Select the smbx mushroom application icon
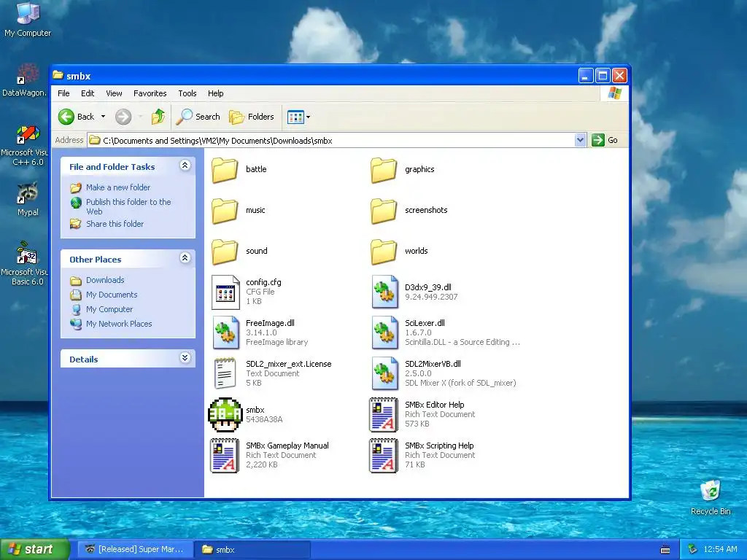The height and width of the screenshot is (560, 747). click(x=225, y=415)
